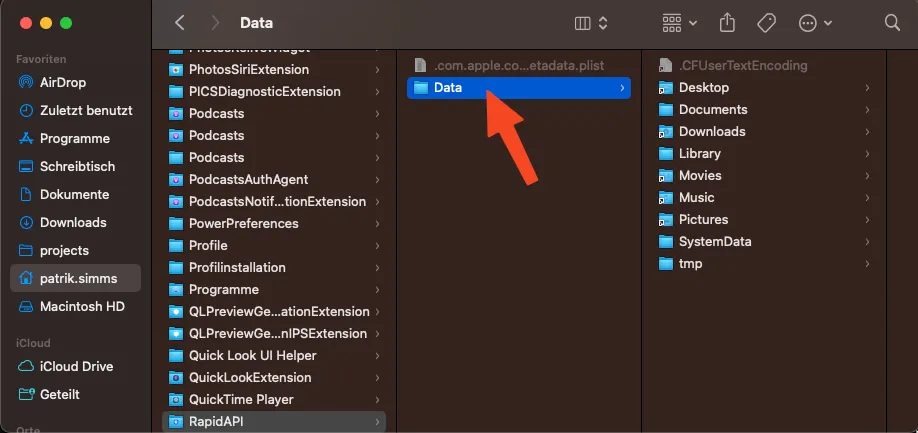Click the Tags icon in toolbar
The image size is (918, 433).
tap(767, 22)
